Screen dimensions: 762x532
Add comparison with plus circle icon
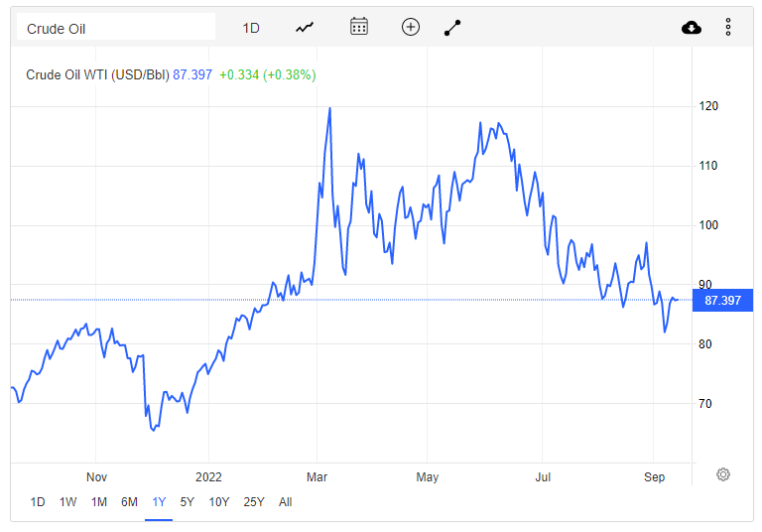411,27
